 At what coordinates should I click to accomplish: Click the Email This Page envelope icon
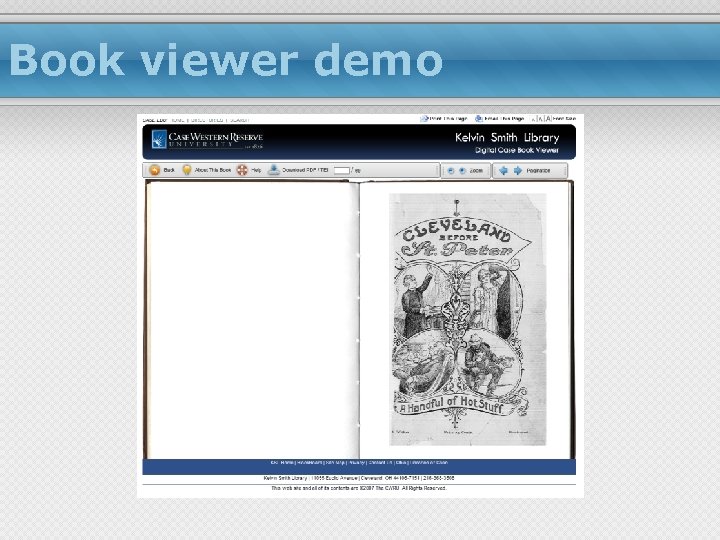pos(478,118)
